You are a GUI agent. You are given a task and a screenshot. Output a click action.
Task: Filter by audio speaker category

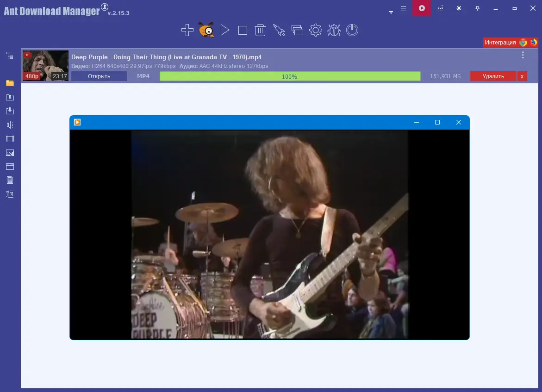click(10, 125)
